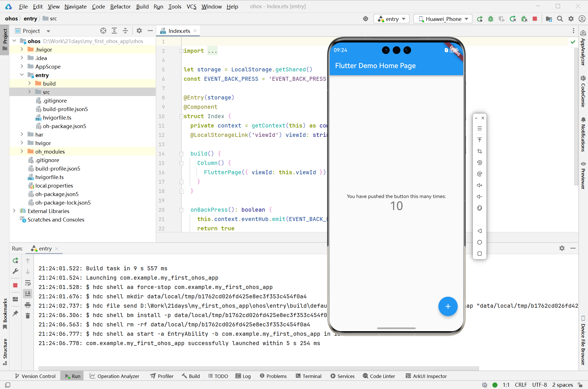Tap the blue plus floating button
Screen dimensions: 588x389
pos(448,306)
